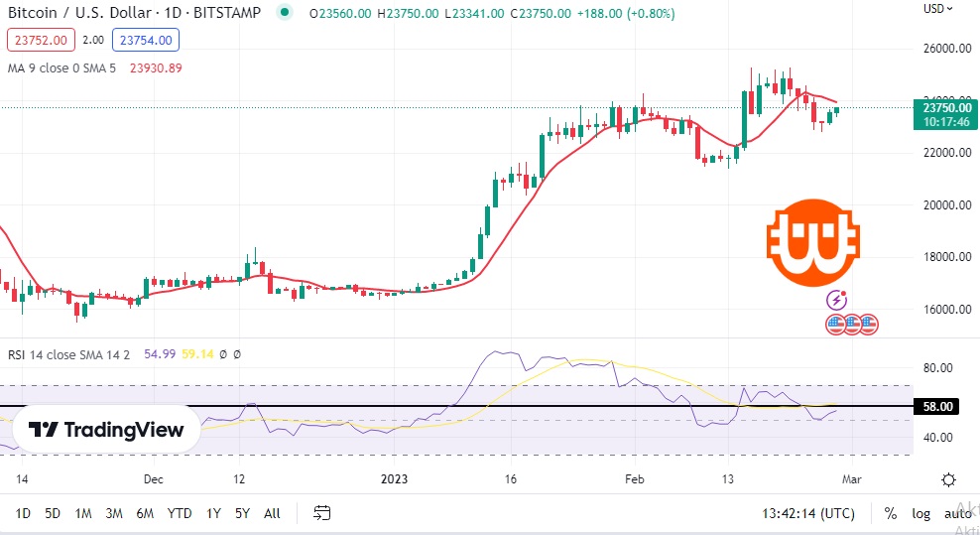
Task: Select the 1D time range
Action: [23, 513]
